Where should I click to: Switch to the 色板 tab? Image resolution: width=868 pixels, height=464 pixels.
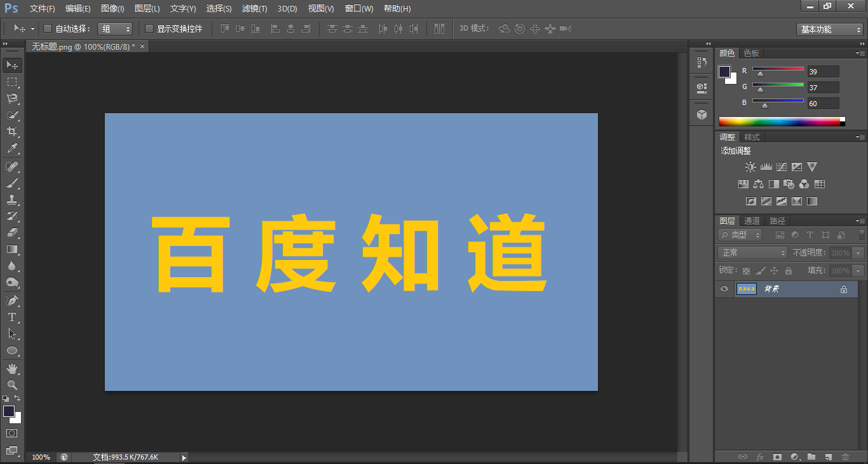pyautogui.click(x=752, y=53)
